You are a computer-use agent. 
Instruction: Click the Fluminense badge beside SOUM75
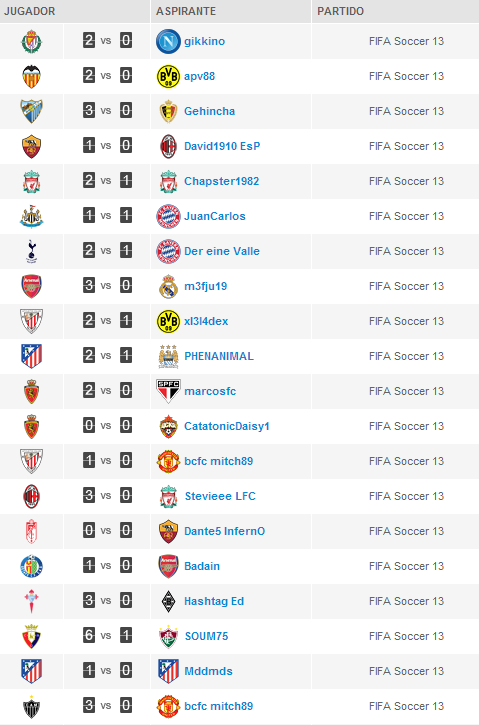tap(168, 636)
